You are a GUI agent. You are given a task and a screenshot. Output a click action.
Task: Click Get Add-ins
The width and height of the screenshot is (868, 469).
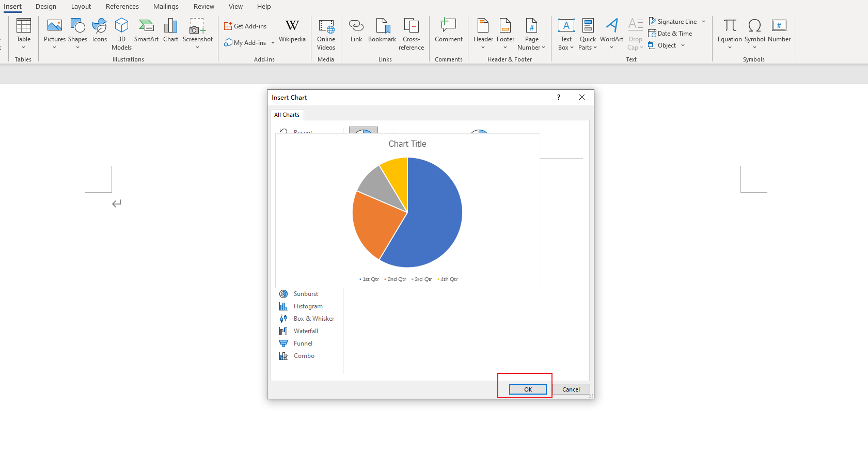[x=245, y=26]
